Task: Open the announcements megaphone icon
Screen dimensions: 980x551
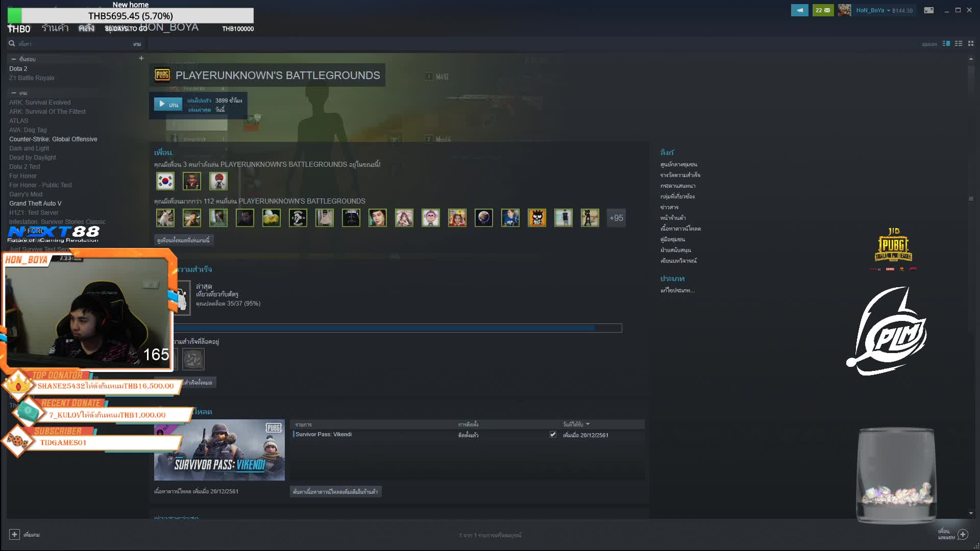Action: [x=799, y=10]
